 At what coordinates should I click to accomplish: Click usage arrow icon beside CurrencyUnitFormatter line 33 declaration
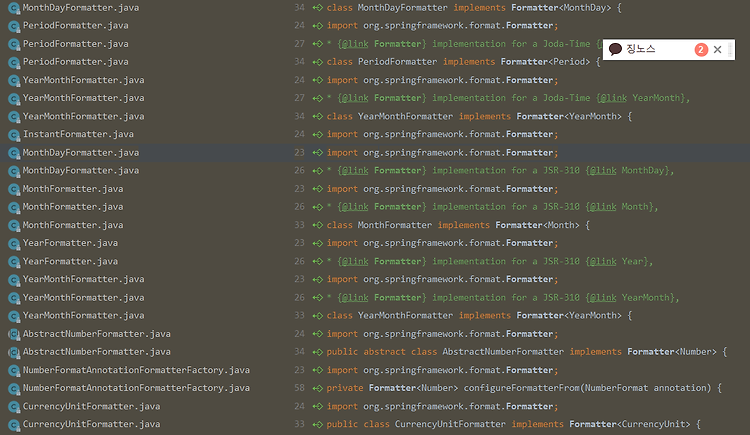[x=318, y=424]
